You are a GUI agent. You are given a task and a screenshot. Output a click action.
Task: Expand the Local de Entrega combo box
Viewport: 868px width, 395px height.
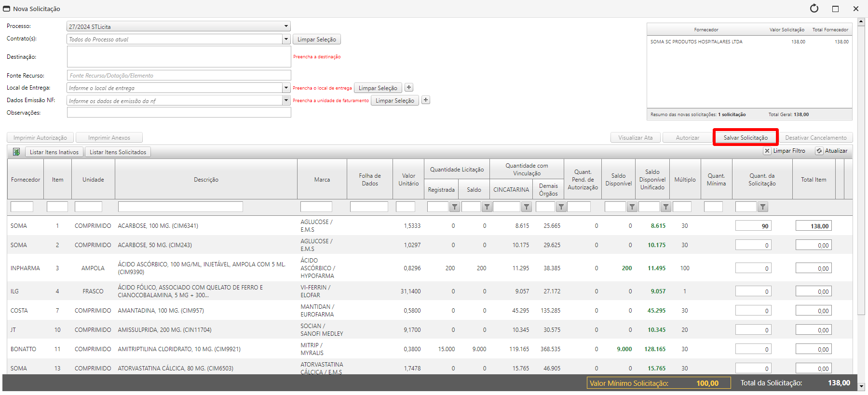(286, 88)
